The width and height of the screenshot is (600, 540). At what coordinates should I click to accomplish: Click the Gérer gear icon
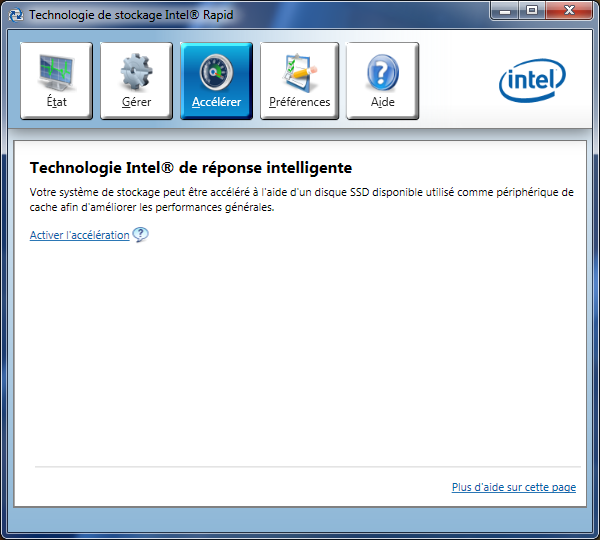coord(136,71)
